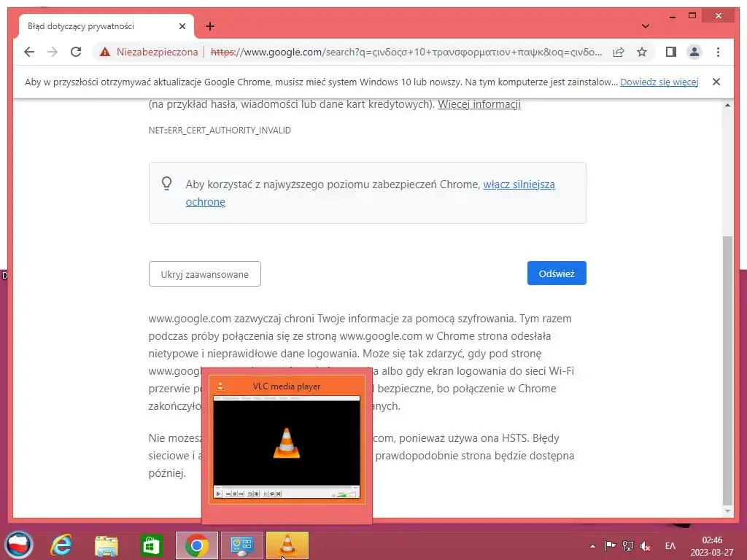Viewport: 747px width, 560px height.
Task: Click the NET::ERR_CERT_AUTHORITY_INVALID error code
Action: click(x=220, y=131)
